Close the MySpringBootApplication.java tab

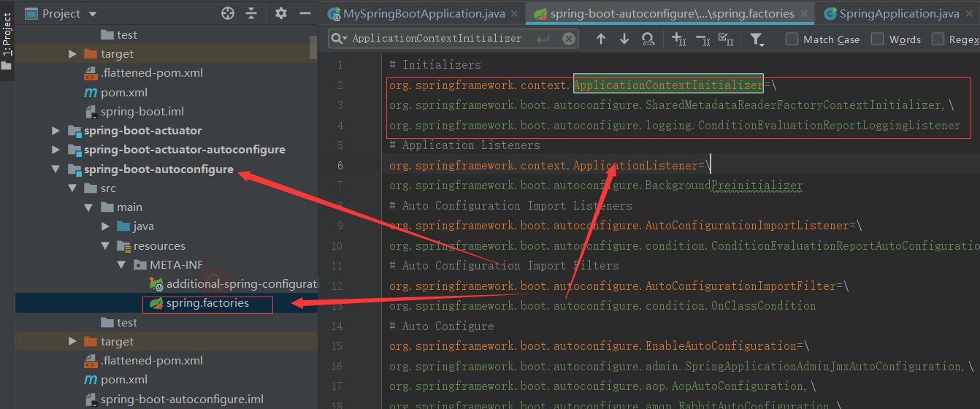(514, 14)
